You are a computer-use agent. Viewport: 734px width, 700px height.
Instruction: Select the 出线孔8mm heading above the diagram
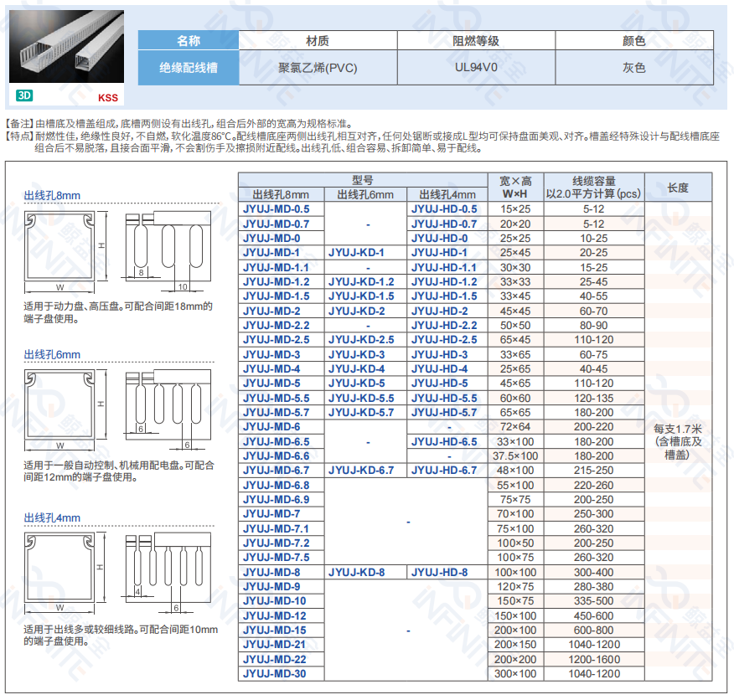(x=52, y=196)
